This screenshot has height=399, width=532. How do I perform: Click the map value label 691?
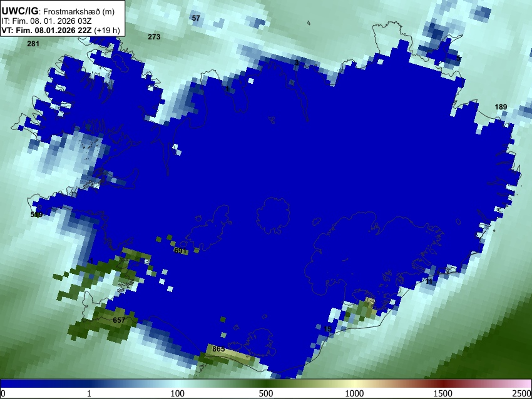[180, 251]
